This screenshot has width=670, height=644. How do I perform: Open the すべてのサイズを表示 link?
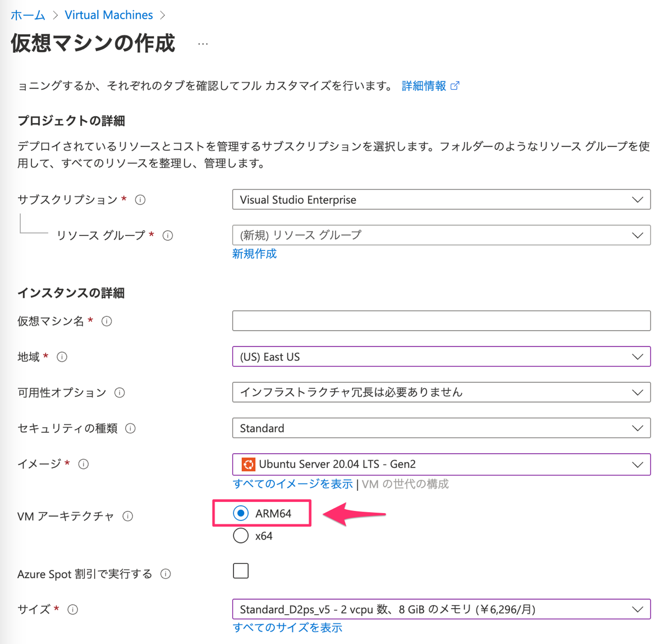287,628
